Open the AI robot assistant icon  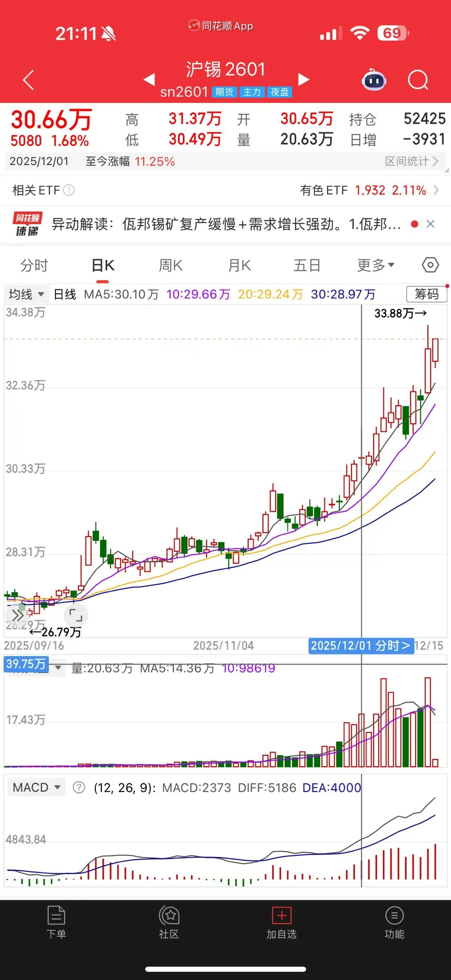coord(374,80)
